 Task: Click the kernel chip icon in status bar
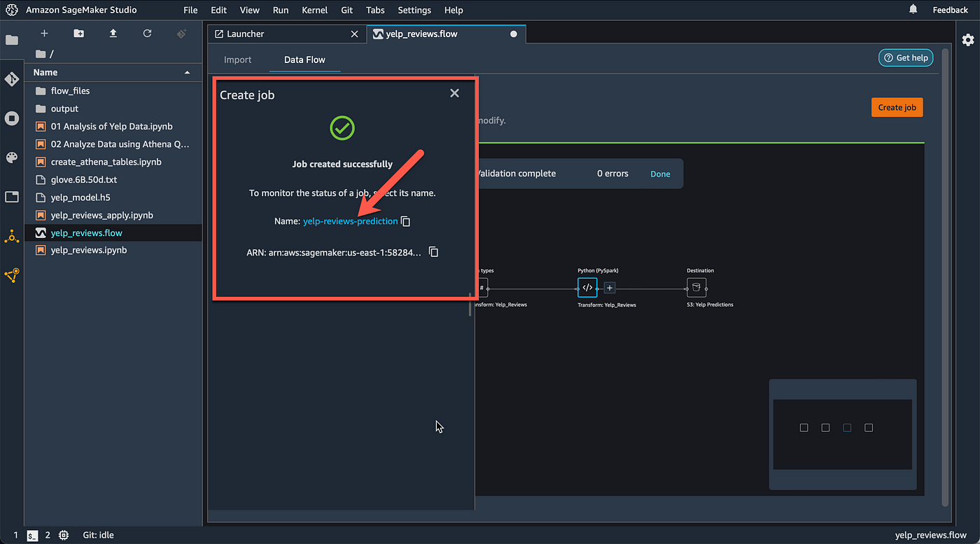(x=64, y=535)
